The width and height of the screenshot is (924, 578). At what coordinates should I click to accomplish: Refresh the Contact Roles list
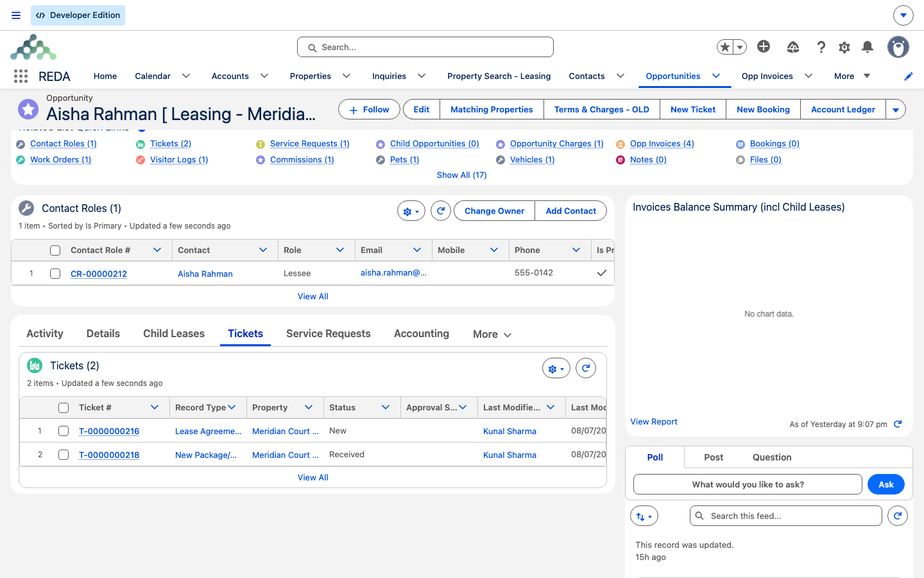[x=441, y=211]
